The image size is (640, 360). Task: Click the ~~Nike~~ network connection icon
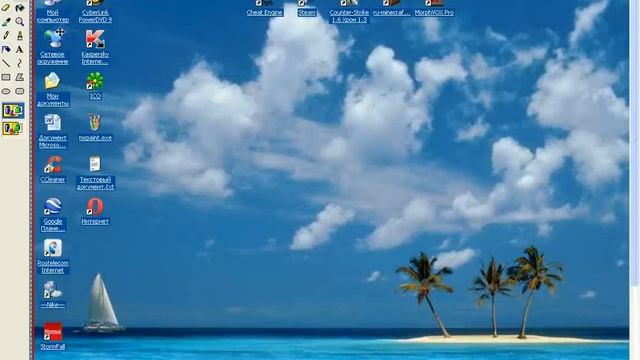53,290
